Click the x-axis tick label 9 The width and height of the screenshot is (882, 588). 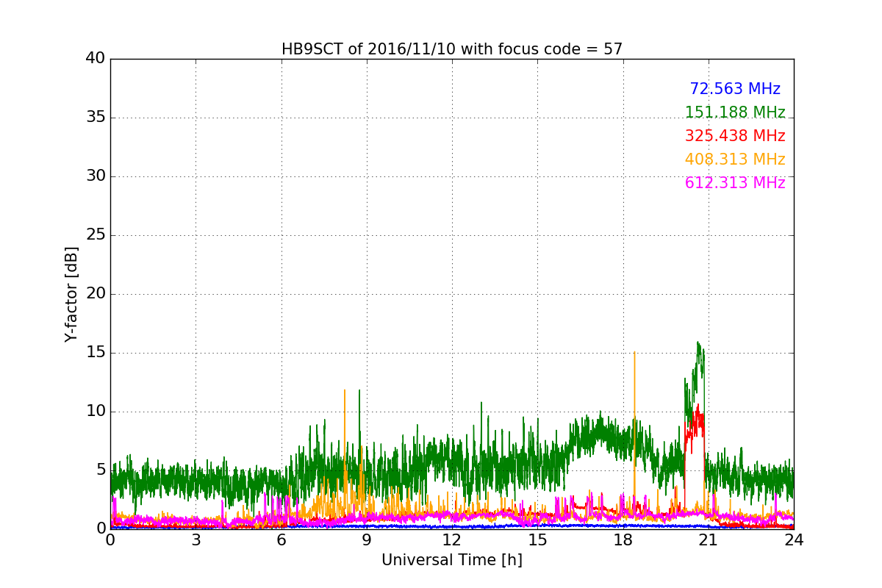[x=367, y=539]
